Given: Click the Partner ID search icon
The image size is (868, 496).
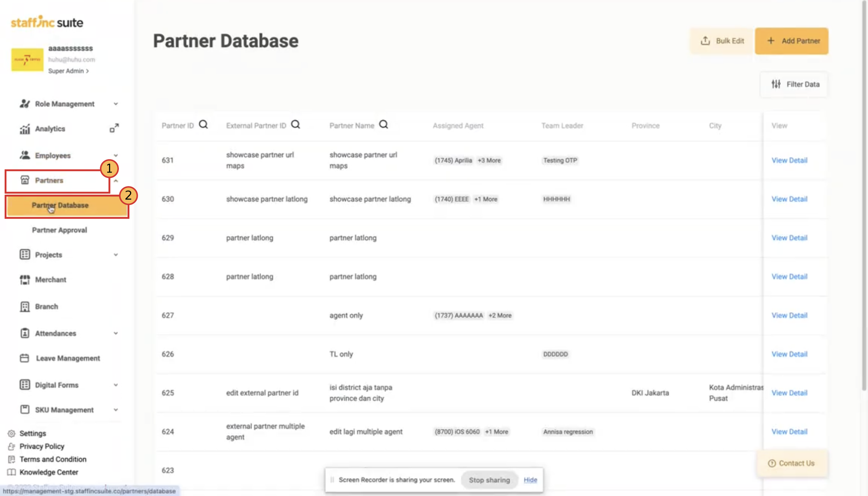Looking at the screenshot, I should point(203,125).
